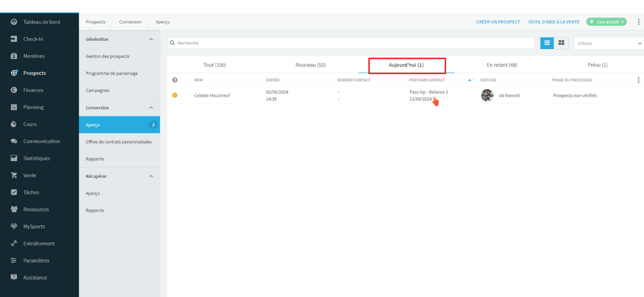Click CRÉER UN PROSPECT link
644x297 pixels.
click(x=498, y=22)
